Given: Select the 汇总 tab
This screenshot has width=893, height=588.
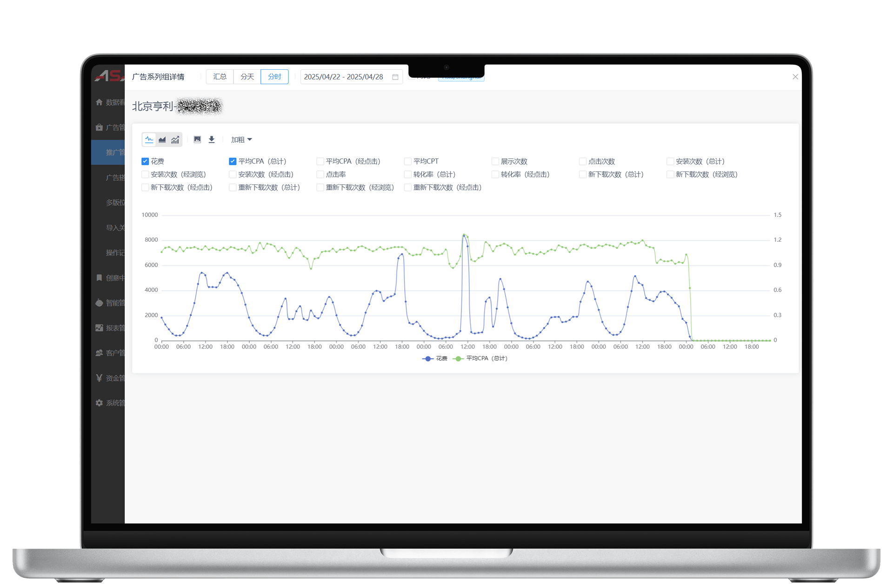Looking at the screenshot, I should click(220, 77).
